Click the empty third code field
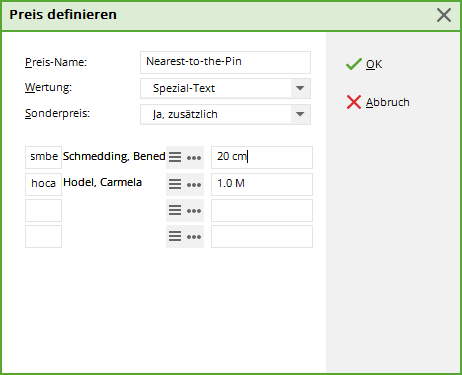The height and width of the screenshot is (375, 462). 43,210
